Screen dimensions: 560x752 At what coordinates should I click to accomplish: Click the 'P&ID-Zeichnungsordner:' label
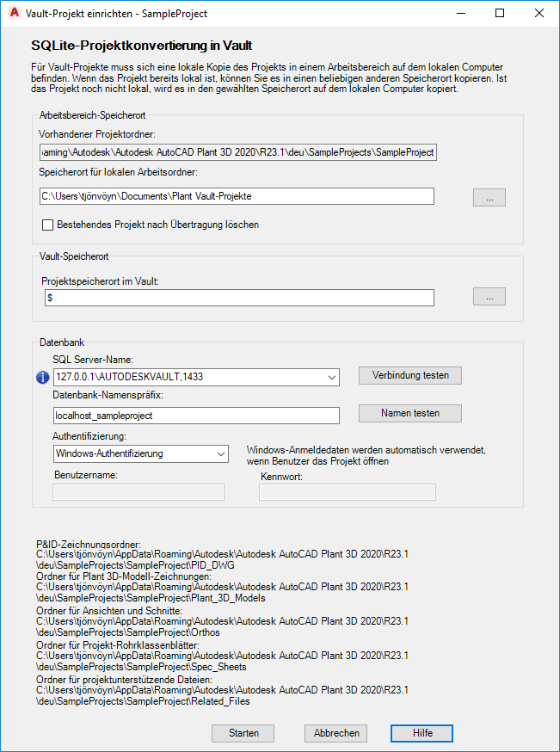[x=89, y=545]
